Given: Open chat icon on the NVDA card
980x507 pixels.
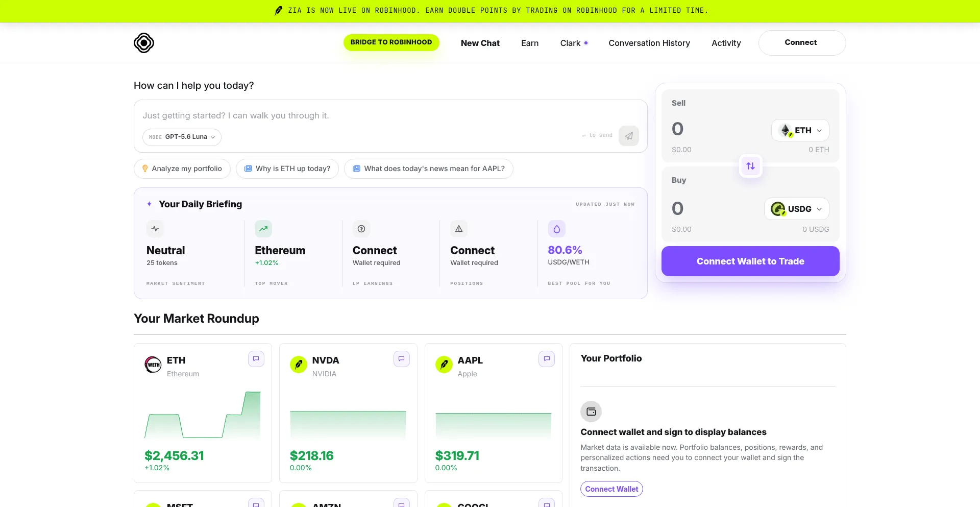Looking at the screenshot, I should click(x=402, y=359).
